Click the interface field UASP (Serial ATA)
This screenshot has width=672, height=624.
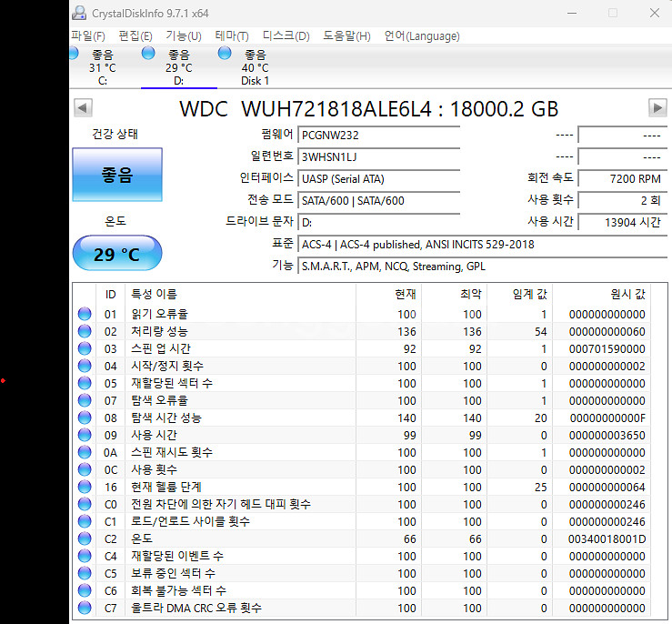pos(379,178)
